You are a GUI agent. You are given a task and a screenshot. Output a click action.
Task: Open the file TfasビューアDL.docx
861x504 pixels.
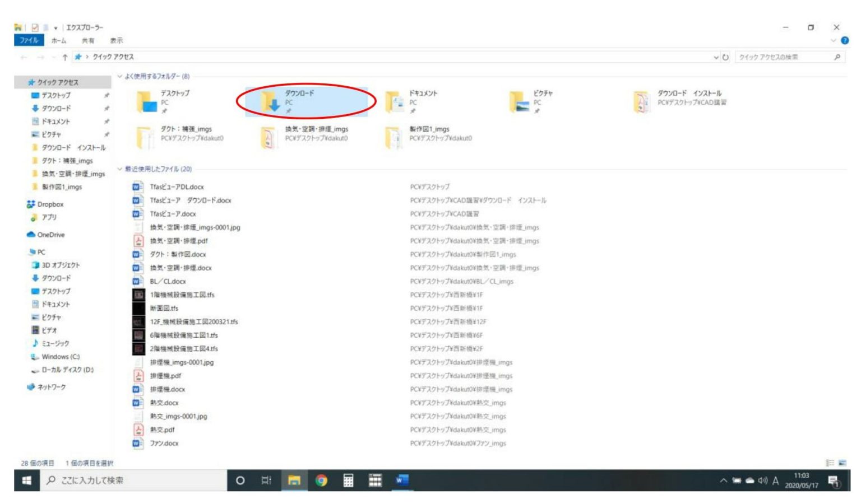177,187
